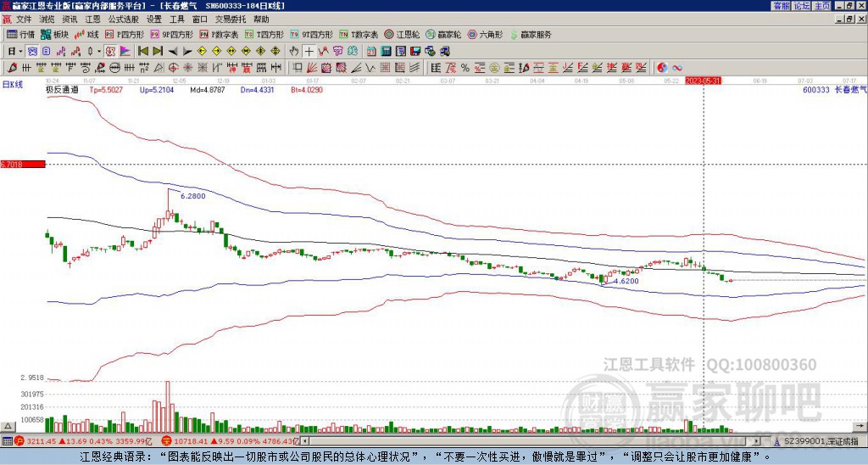
Task: Click the 日K线 label
Action: coord(13,85)
